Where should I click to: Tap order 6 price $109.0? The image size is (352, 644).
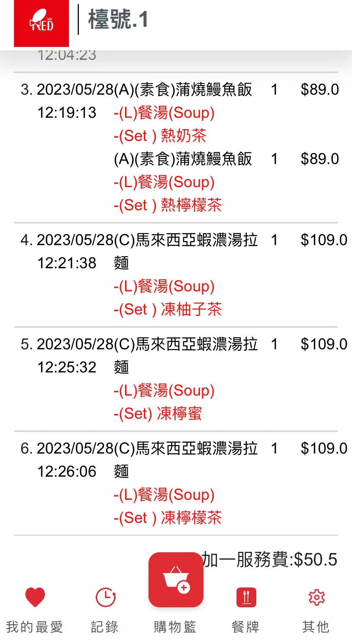(324, 448)
